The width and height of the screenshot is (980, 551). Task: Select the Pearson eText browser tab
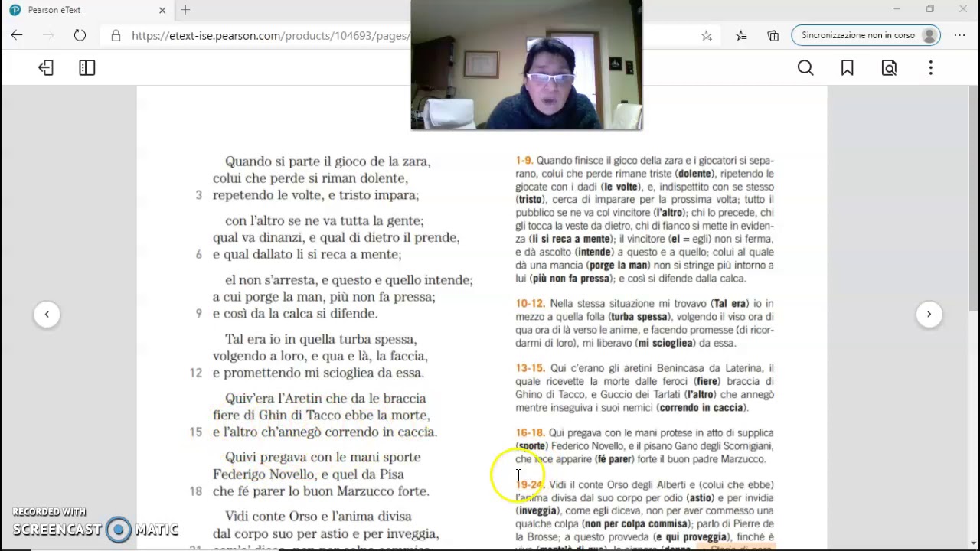[x=88, y=10]
